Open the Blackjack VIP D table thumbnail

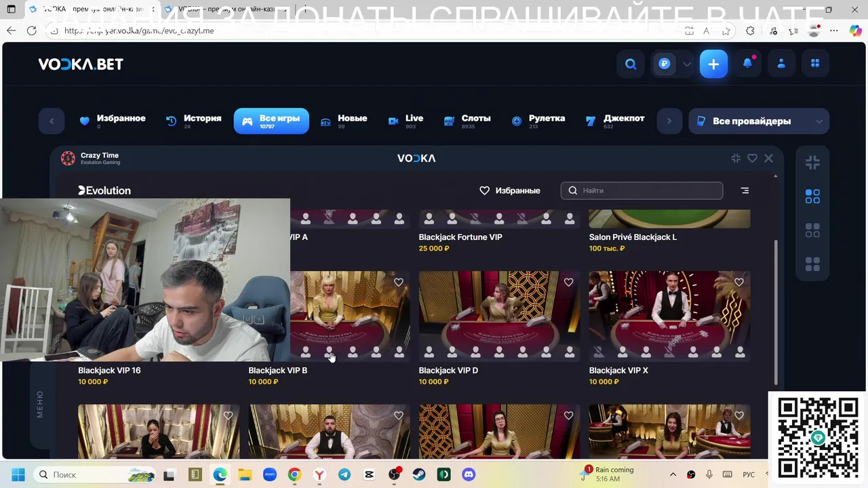click(499, 316)
